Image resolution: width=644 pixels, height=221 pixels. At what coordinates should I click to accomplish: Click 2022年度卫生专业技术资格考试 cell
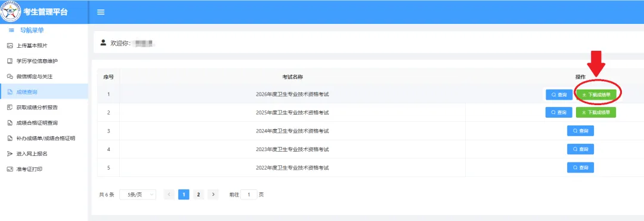click(292, 167)
